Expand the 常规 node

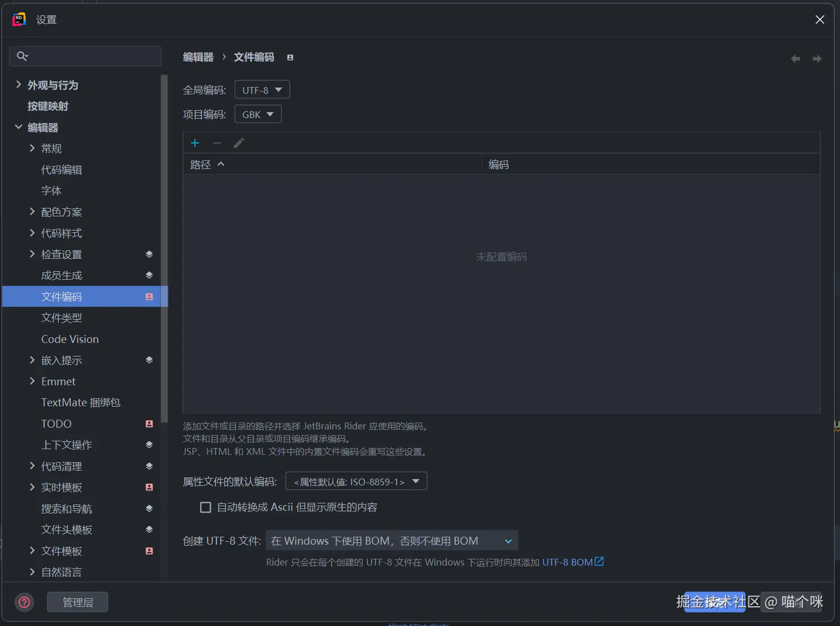[32, 148]
